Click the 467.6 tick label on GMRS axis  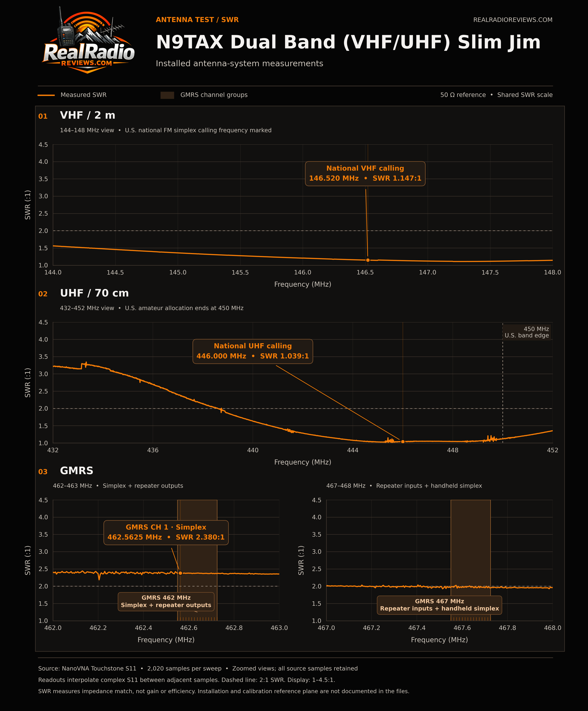click(462, 628)
